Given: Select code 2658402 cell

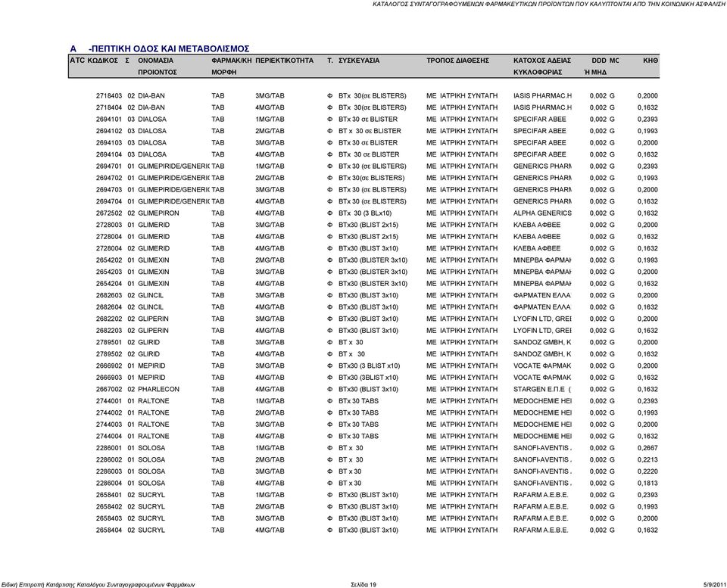Looking at the screenshot, I should click(109, 506).
